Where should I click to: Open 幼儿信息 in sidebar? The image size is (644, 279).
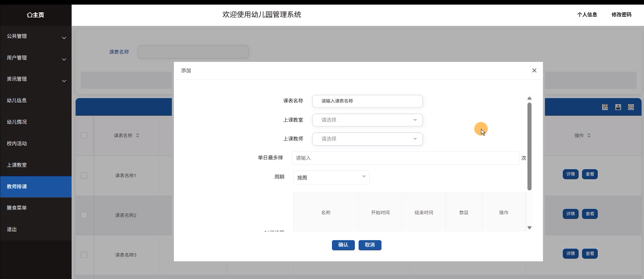17,100
